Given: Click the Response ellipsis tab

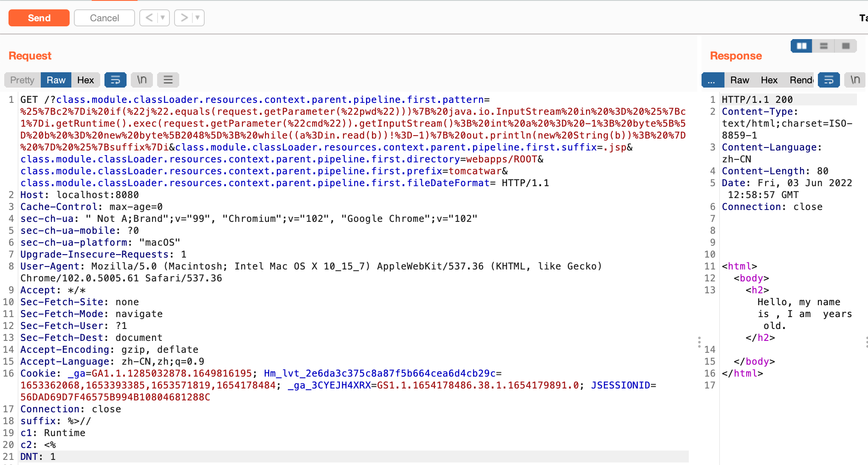Looking at the screenshot, I should (712, 80).
